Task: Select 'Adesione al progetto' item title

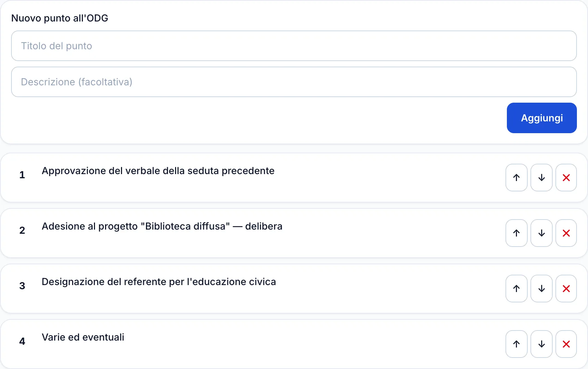Action: click(x=162, y=226)
